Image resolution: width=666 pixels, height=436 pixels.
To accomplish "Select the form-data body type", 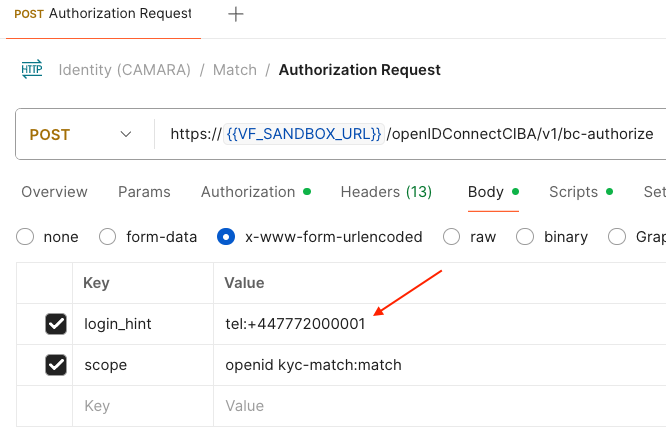I will click(110, 237).
